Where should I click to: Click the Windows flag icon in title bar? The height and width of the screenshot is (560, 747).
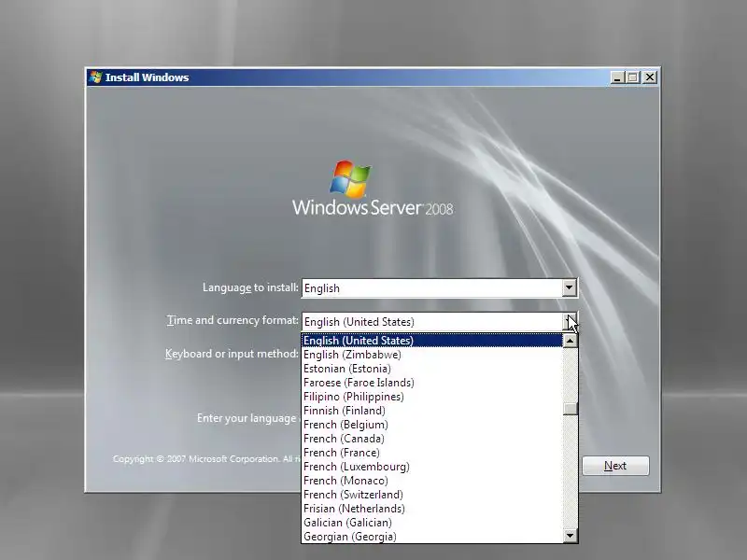(x=96, y=77)
